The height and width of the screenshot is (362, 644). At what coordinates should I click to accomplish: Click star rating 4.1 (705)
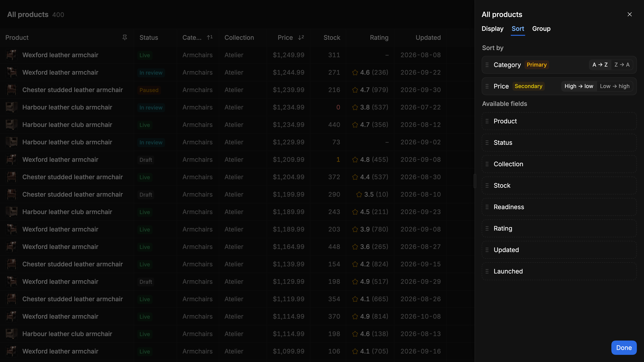coord(370,352)
